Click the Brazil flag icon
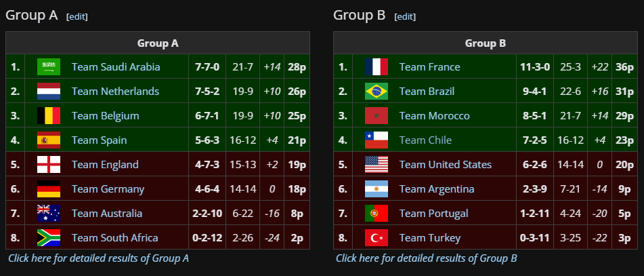644x276 pixels. pos(377,92)
